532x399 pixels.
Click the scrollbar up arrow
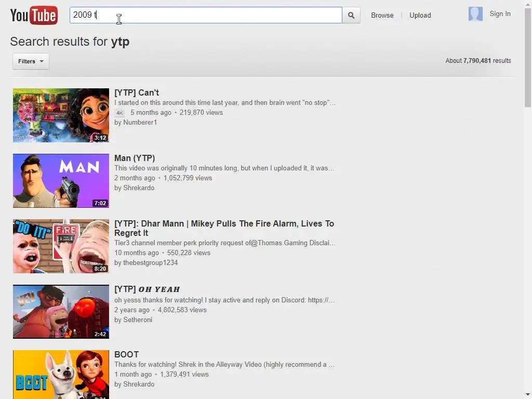pos(528,4)
